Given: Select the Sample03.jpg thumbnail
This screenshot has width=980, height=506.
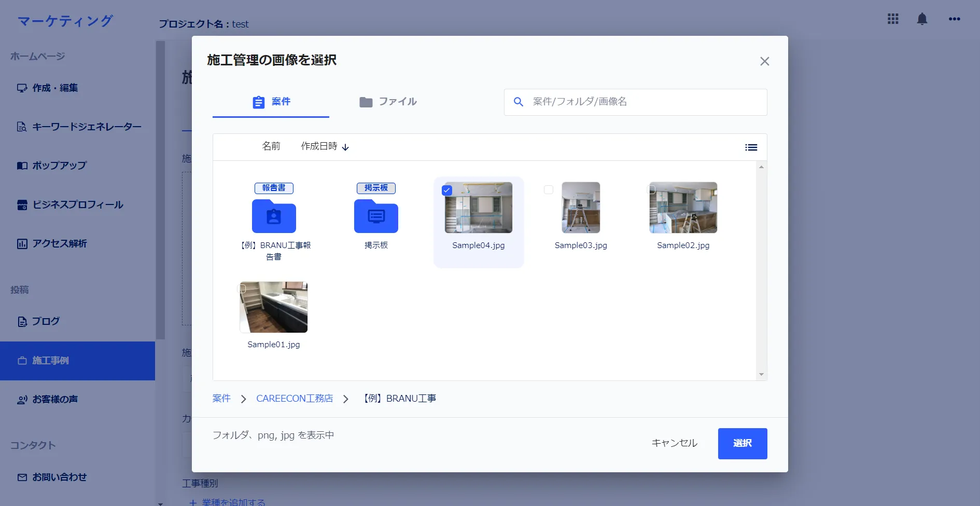Looking at the screenshot, I should click(581, 208).
